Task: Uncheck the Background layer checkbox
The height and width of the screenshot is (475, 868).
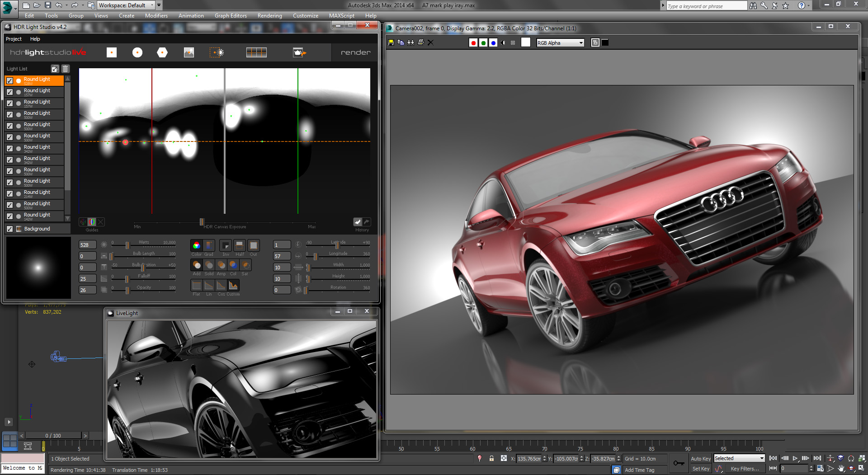Action: click(9, 229)
